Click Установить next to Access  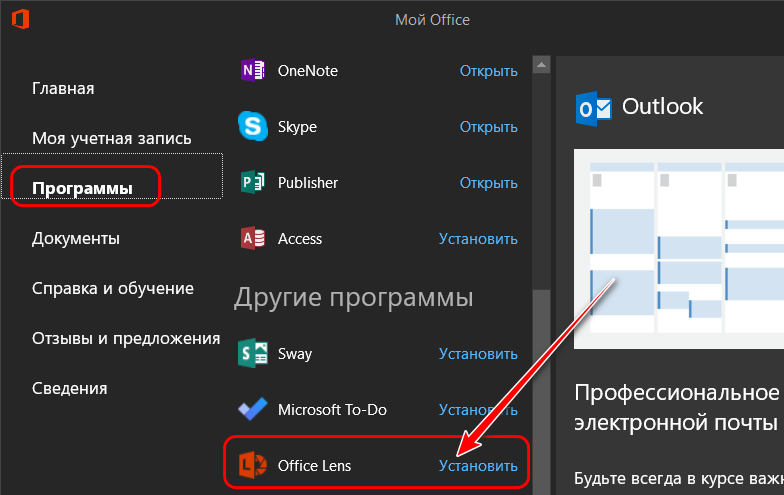pos(478,239)
